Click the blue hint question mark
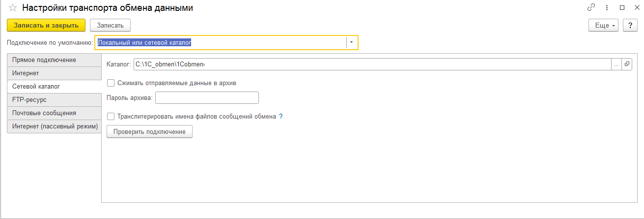 pyautogui.click(x=281, y=117)
